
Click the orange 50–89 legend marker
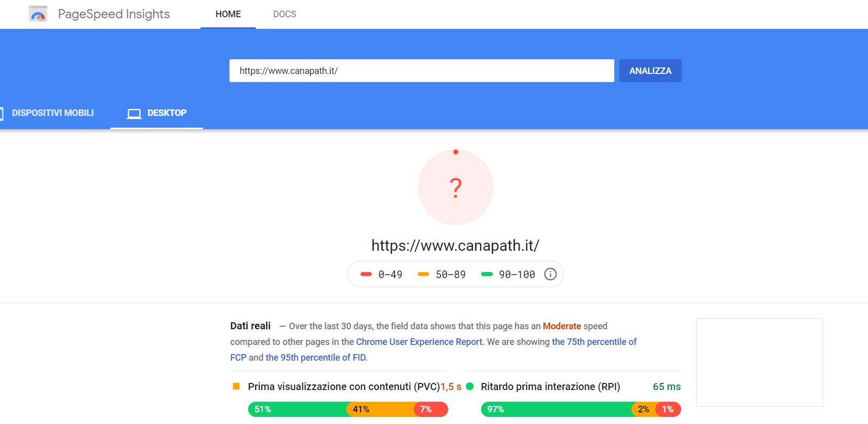click(x=423, y=274)
